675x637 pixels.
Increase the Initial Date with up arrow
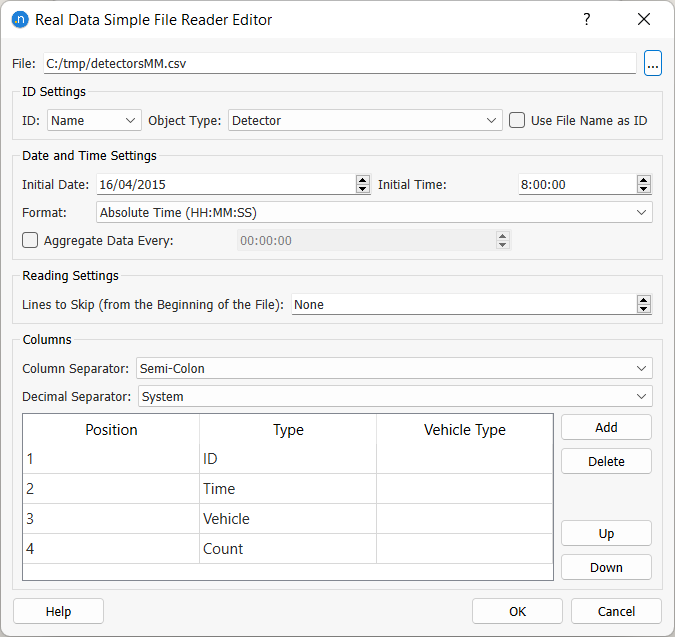pos(362,180)
